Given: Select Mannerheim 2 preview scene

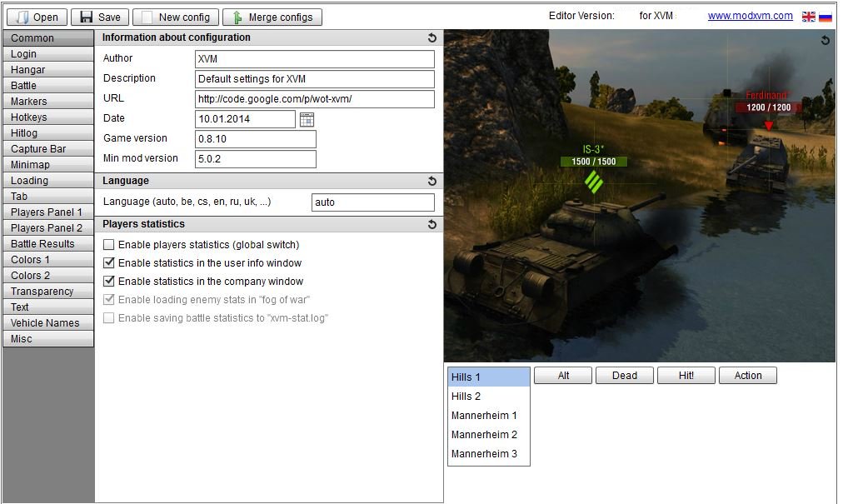Looking at the screenshot, I should click(x=489, y=434).
